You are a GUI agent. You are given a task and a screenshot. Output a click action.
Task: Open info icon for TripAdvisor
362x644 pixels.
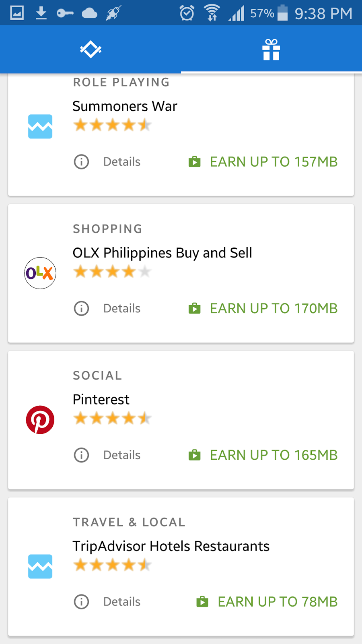tap(81, 602)
